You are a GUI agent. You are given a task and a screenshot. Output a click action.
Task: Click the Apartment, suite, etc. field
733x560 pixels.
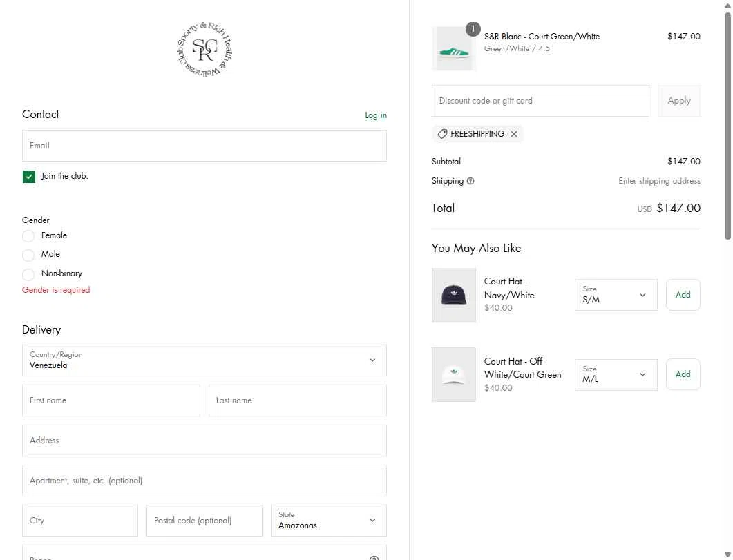click(x=204, y=481)
